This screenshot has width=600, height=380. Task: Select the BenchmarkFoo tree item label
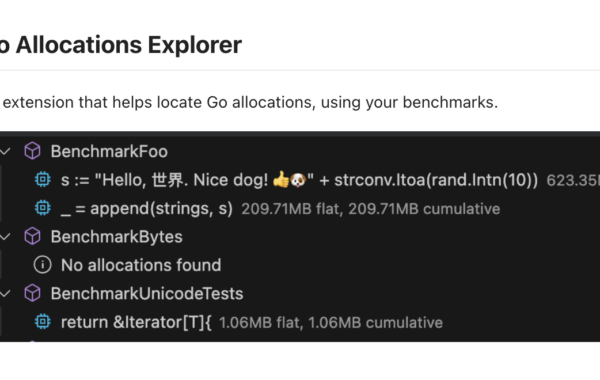109,152
